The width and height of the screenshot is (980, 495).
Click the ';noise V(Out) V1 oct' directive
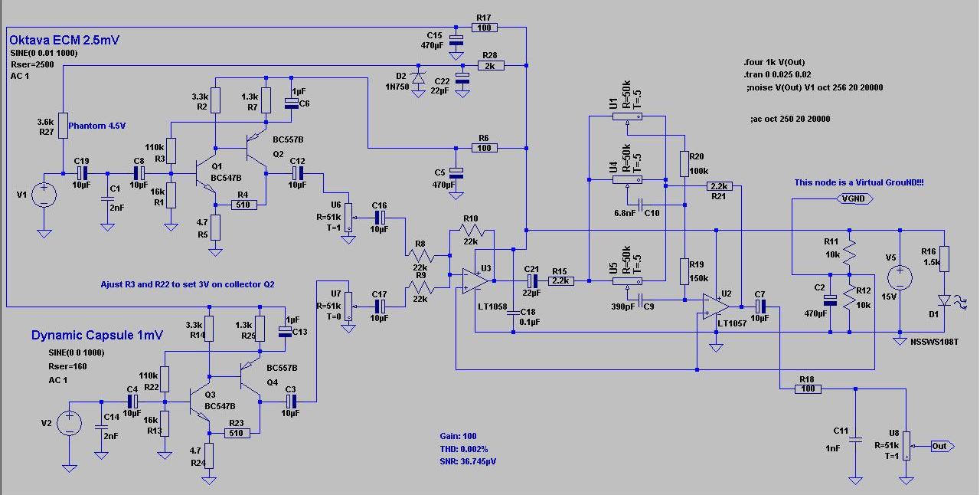click(814, 87)
